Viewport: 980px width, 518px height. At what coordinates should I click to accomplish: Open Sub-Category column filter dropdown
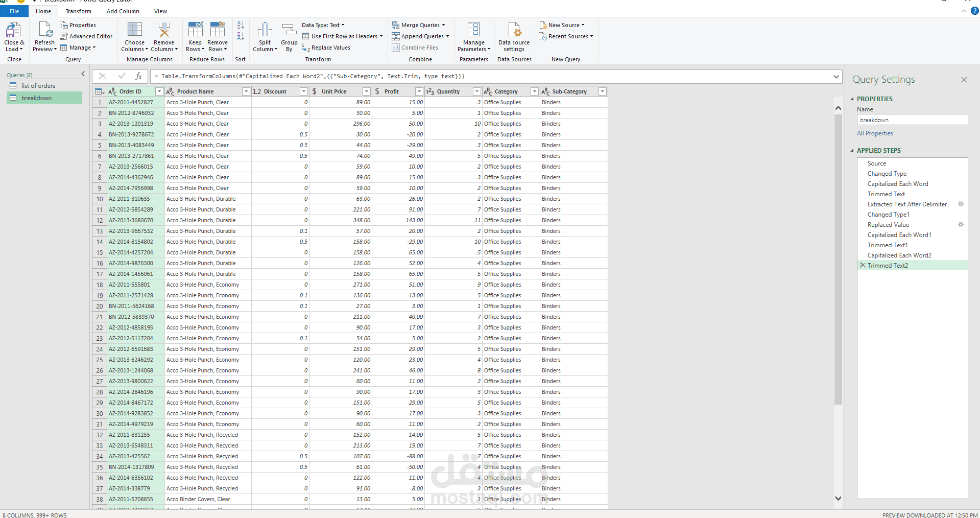click(602, 91)
